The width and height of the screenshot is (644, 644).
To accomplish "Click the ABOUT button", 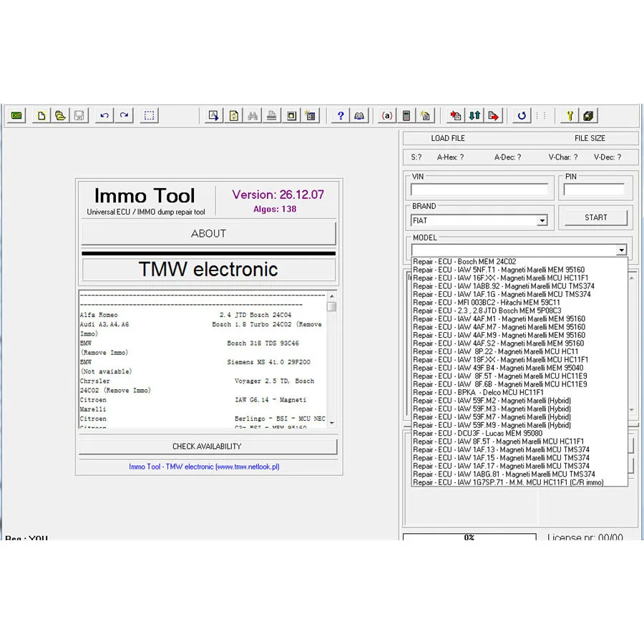I will [x=209, y=233].
